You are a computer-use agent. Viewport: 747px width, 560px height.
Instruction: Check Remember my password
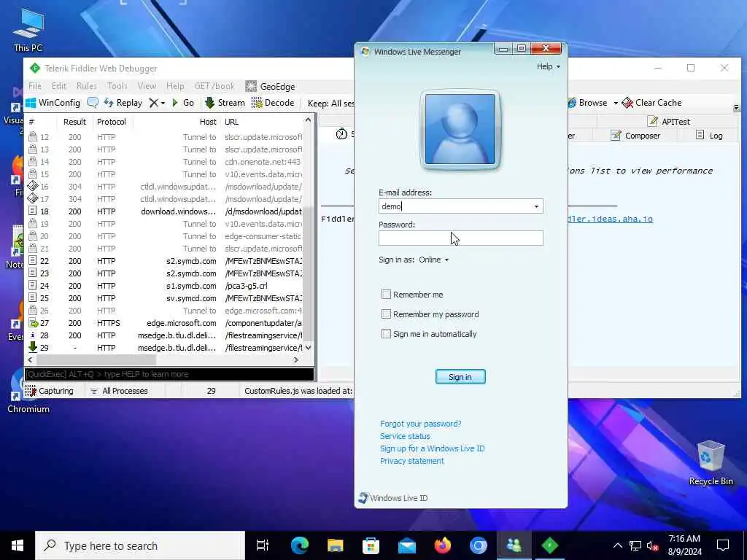tap(386, 314)
